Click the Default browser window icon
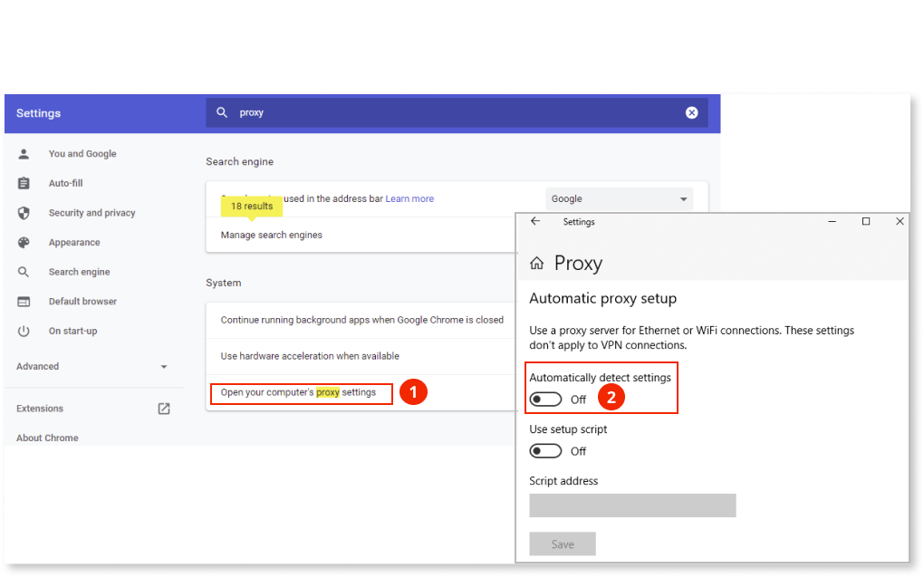The width and height of the screenshot is (924, 578). 24,302
